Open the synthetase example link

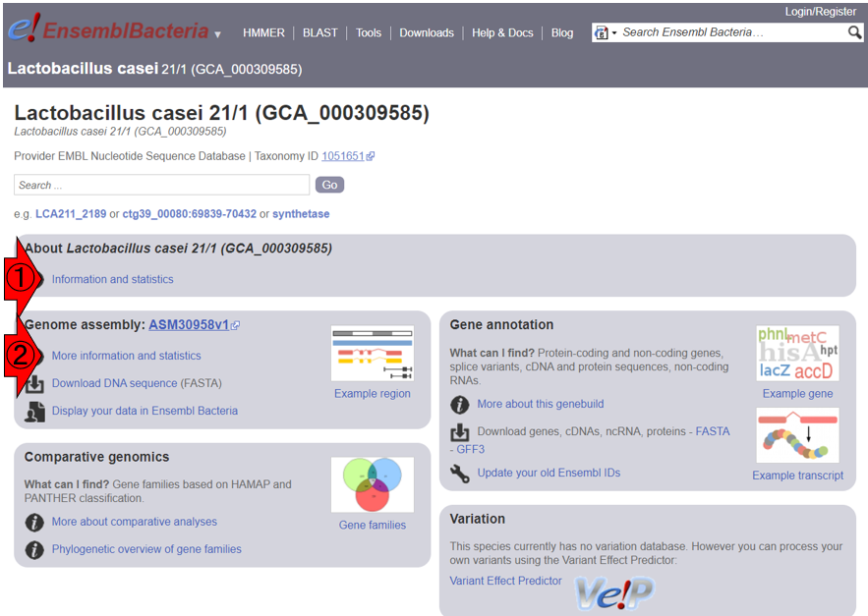click(301, 213)
